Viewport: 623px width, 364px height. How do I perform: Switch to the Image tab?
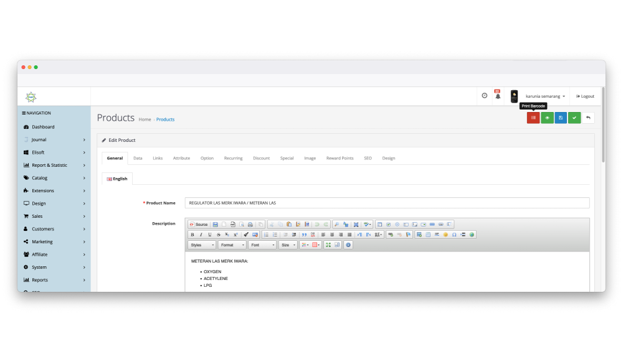pos(310,158)
